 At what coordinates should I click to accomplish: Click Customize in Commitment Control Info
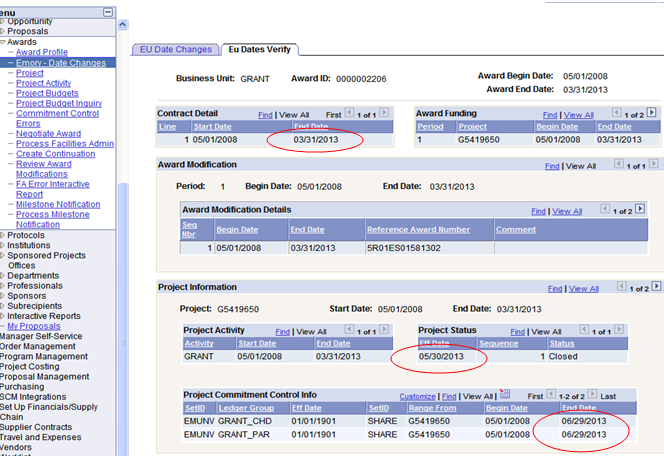pos(417,396)
